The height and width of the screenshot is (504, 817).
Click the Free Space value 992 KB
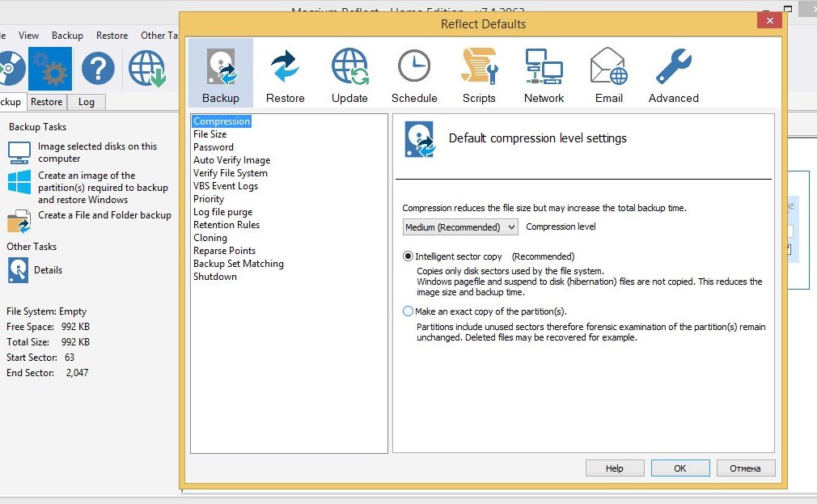point(75,327)
